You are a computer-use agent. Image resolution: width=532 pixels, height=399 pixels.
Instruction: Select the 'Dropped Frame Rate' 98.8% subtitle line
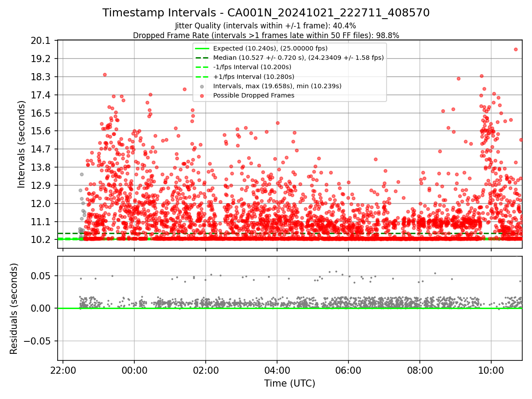pyautogui.click(x=266, y=35)
